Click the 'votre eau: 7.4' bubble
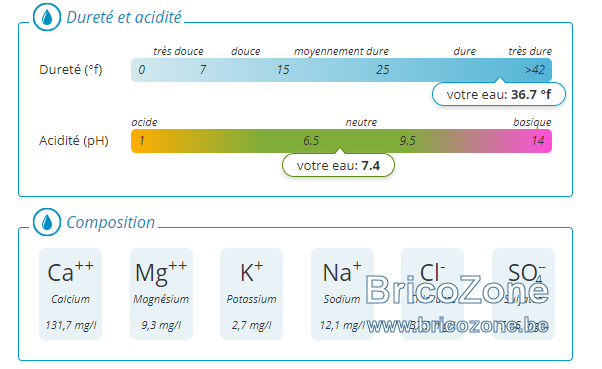This screenshot has width=602, height=369. (x=338, y=165)
